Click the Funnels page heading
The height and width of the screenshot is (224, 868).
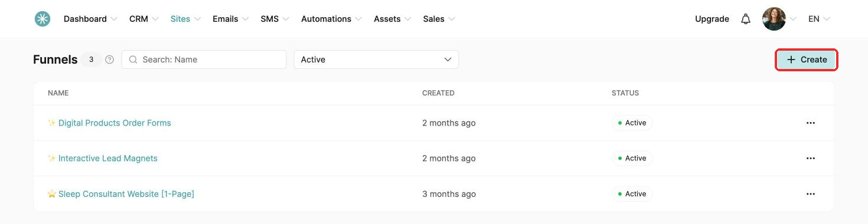[x=56, y=60]
